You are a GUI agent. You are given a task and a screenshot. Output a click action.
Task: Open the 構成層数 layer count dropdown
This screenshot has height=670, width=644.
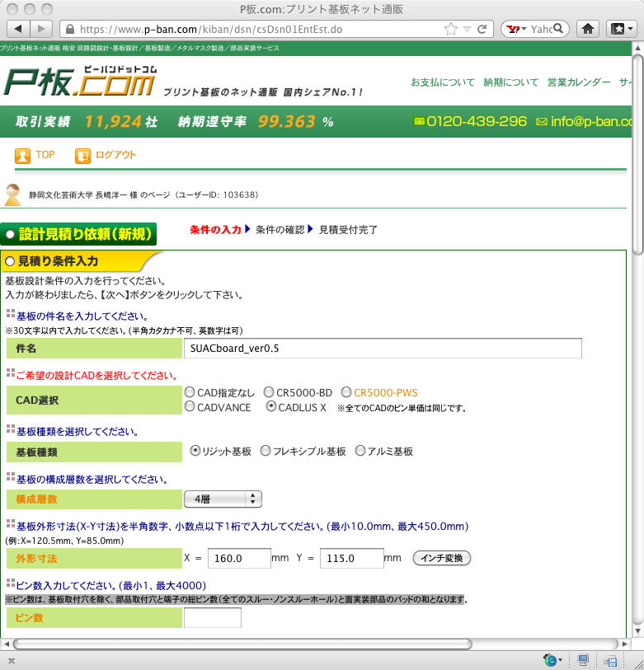(x=223, y=499)
